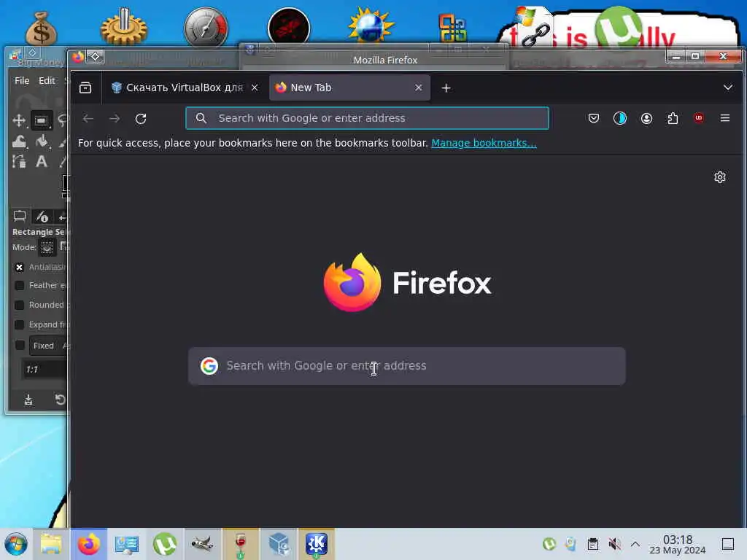Open the Fixed aspect dropdown in GIMP
Viewport: 747px width, 560px height.
pos(49,346)
